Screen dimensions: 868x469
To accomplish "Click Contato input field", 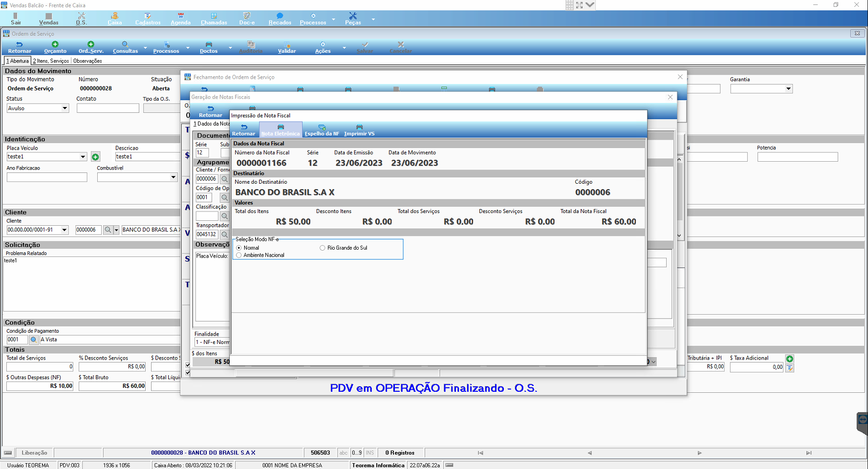I will tap(108, 108).
